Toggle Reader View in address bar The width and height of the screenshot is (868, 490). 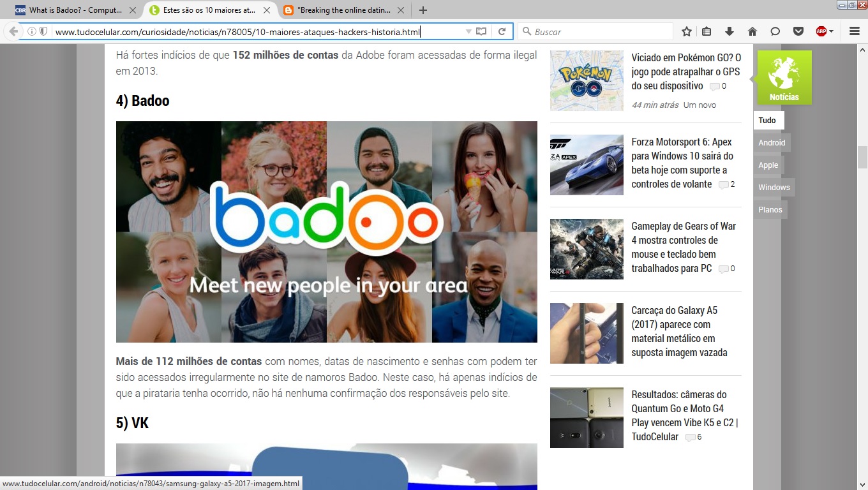(481, 31)
